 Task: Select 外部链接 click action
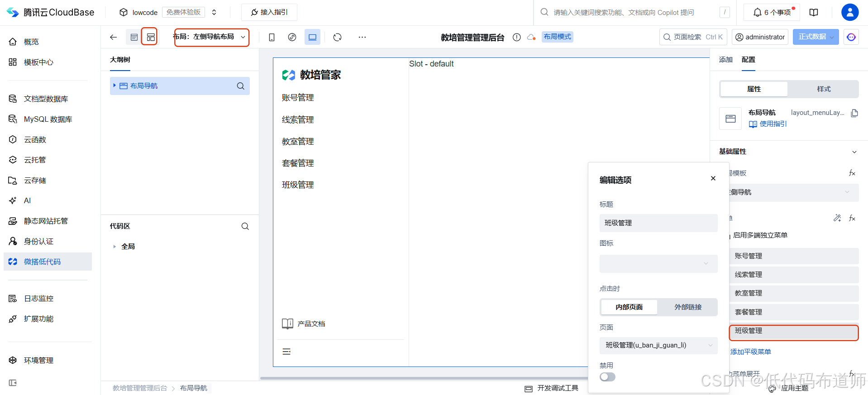[x=688, y=307]
